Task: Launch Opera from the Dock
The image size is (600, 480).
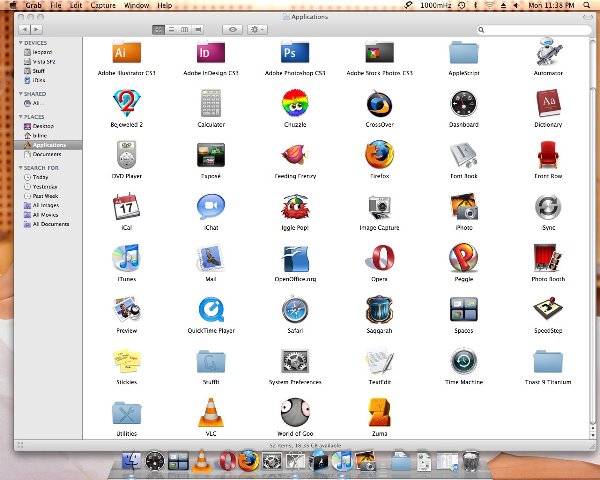Action: (227, 460)
